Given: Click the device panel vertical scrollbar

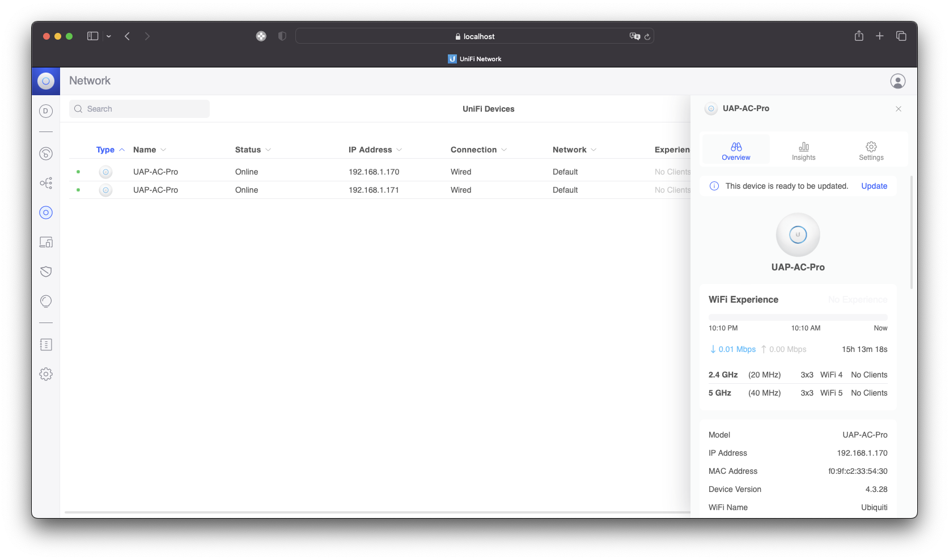Looking at the screenshot, I should 912,232.
